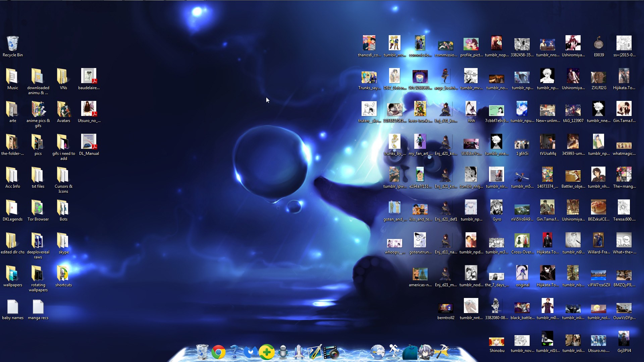Image resolution: width=644 pixels, height=362 pixels.
Task: Launch the space shuttle dock icon
Action: (x=299, y=352)
